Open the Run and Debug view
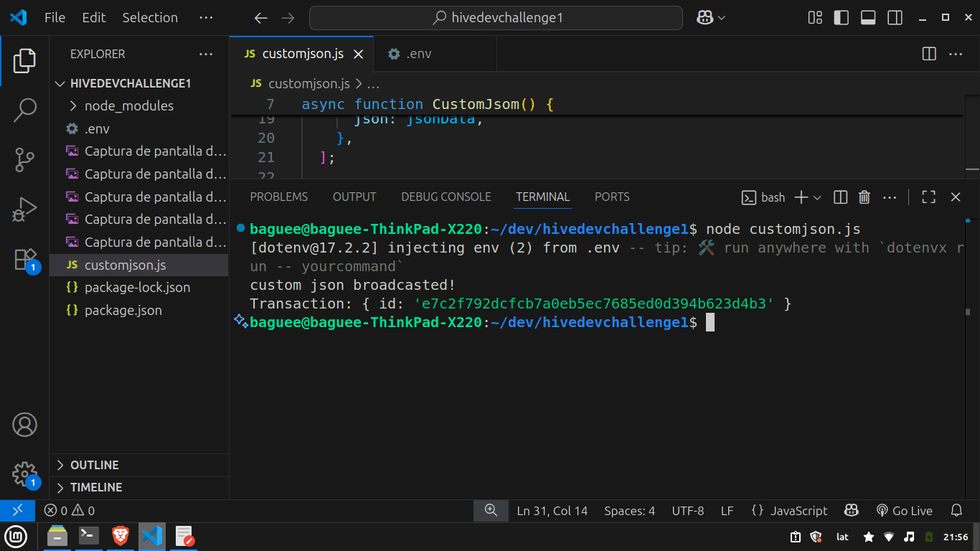Image resolution: width=980 pixels, height=551 pixels. tap(24, 209)
